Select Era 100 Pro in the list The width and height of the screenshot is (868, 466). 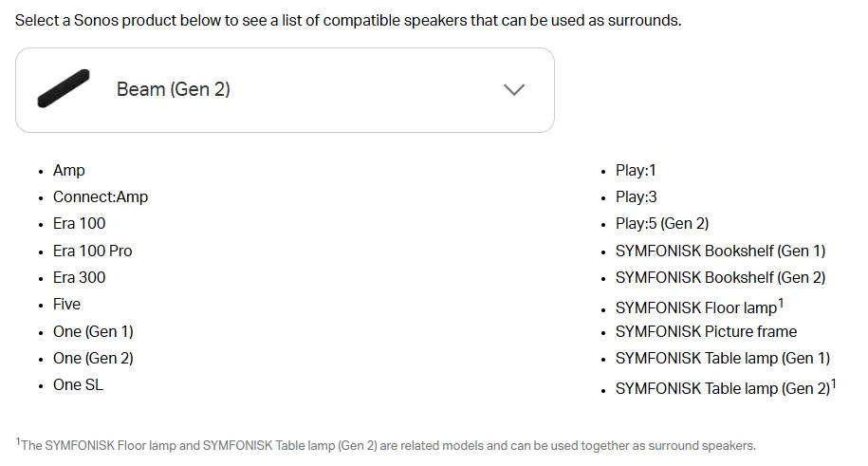[x=92, y=251]
